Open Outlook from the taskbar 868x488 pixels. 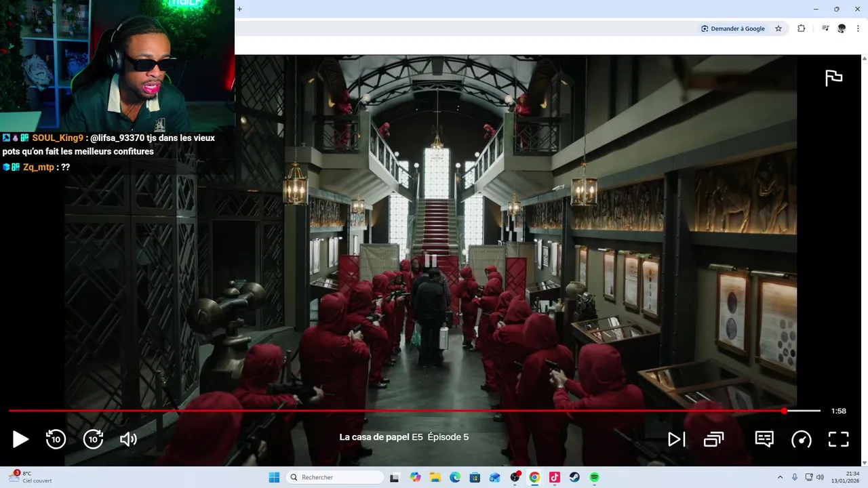click(495, 477)
